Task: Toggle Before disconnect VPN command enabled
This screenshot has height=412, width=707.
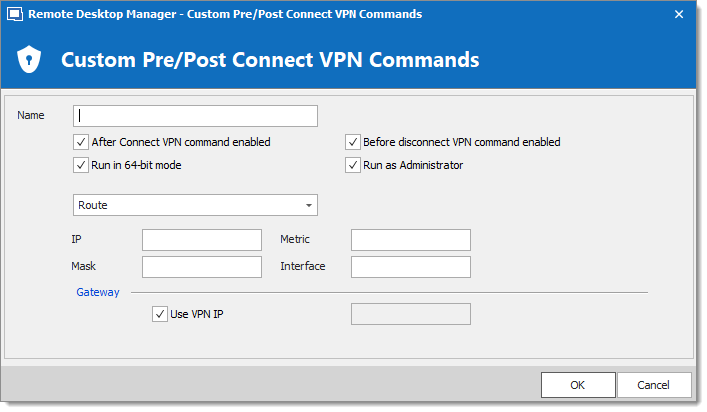Action: click(x=353, y=142)
